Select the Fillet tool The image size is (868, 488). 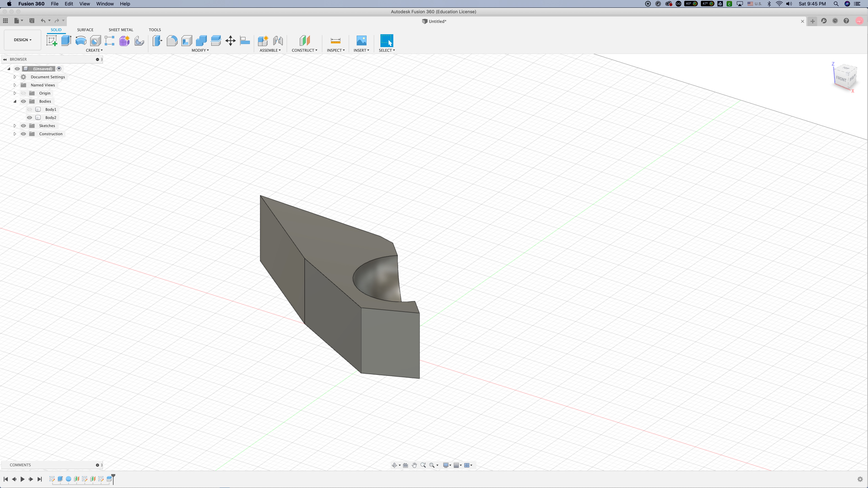pyautogui.click(x=172, y=41)
